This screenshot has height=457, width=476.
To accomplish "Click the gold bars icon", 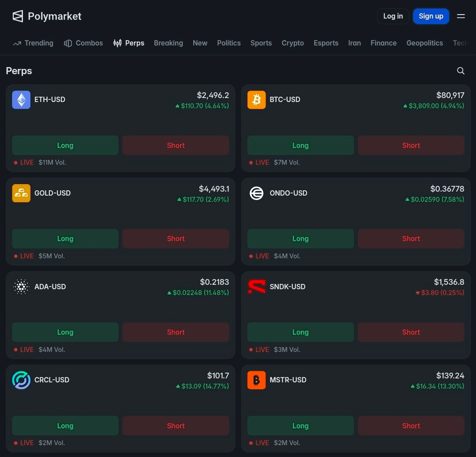I will [21, 193].
